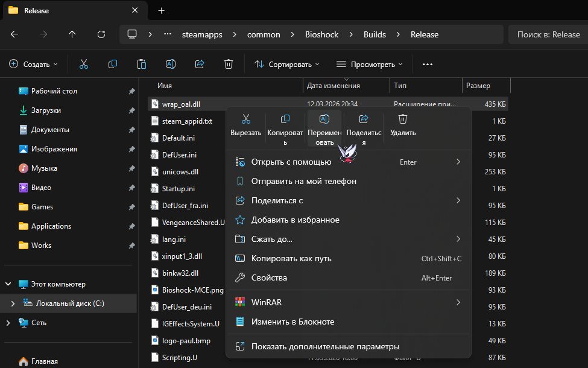Select Добавить в избранное
Viewport: 588px width, 368px height.
[349, 220]
